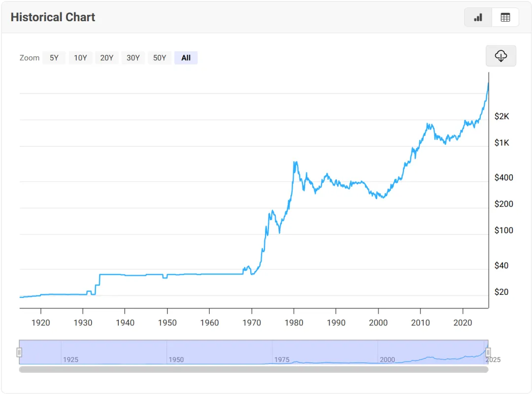Choose the 30Y zoom option

133,58
